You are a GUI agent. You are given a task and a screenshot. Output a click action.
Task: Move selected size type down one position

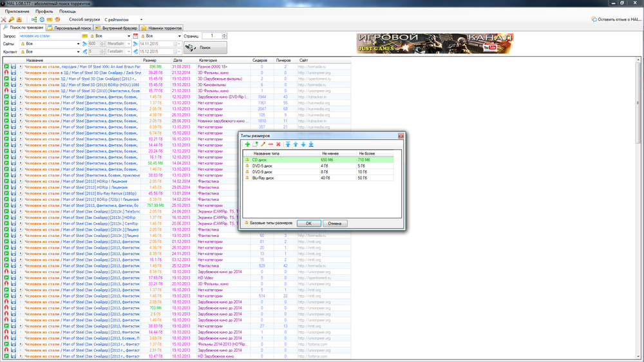[303, 144]
